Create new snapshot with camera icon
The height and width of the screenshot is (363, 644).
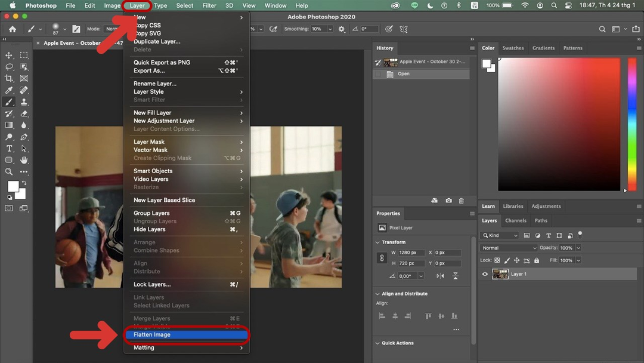448,201
